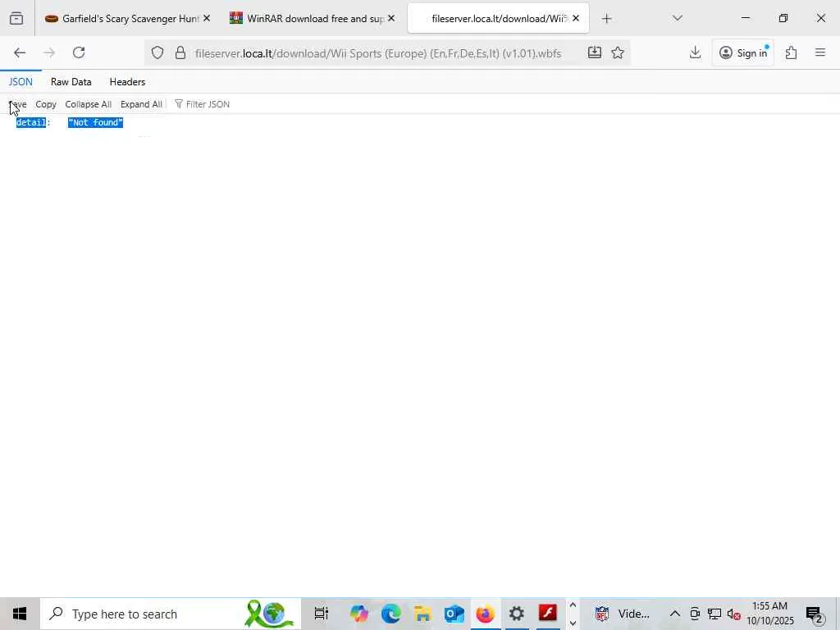Launch Copilot from the taskbar
Viewport: 840px width, 630px height.
click(x=359, y=614)
